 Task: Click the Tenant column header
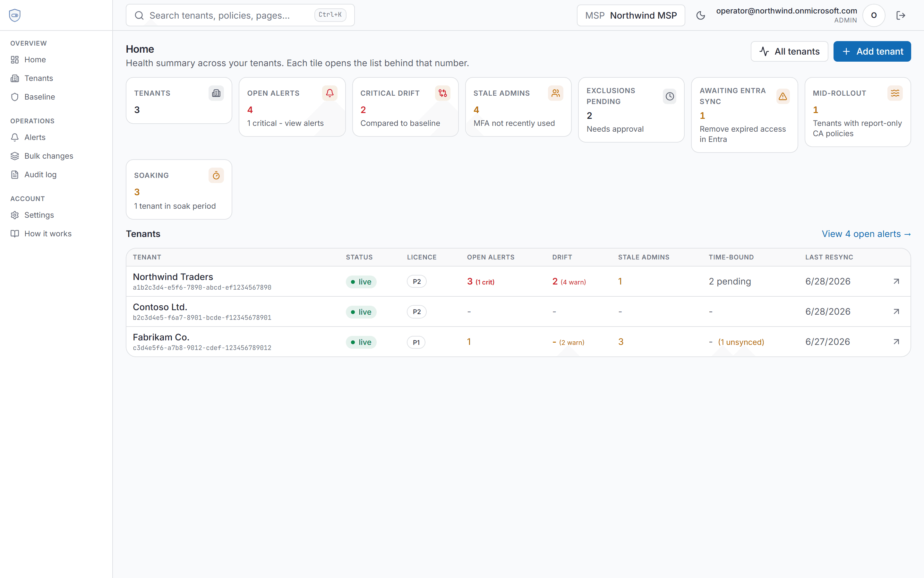pyautogui.click(x=147, y=257)
